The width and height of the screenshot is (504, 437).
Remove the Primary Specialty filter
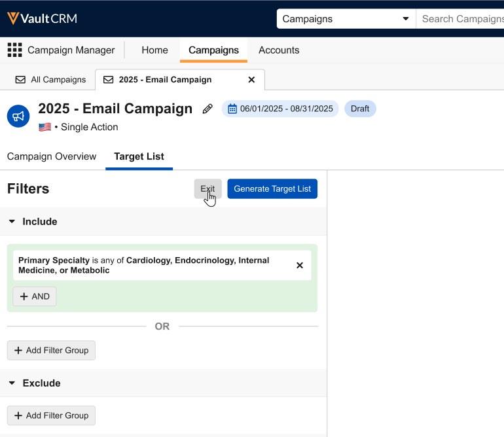(x=300, y=266)
